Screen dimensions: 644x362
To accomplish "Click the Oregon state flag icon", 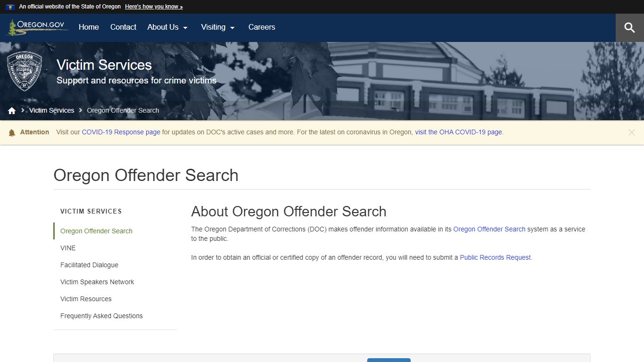I will (x=10, y=7).
